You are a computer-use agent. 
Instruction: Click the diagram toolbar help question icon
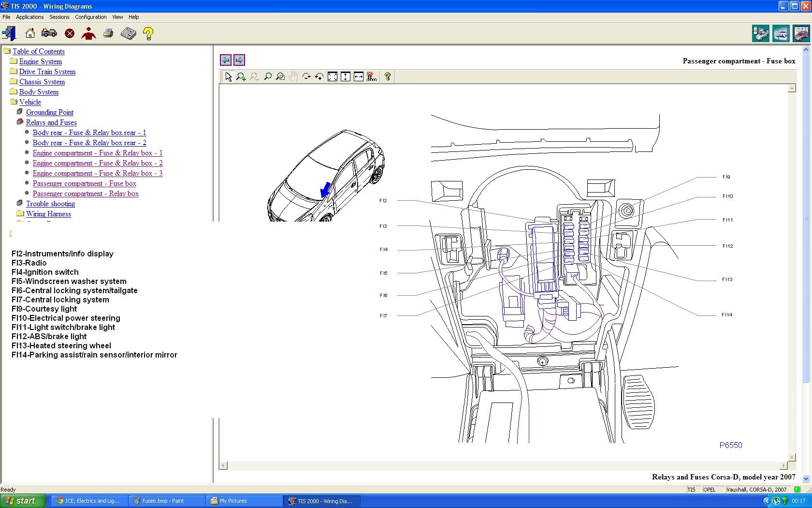[388, 76]
